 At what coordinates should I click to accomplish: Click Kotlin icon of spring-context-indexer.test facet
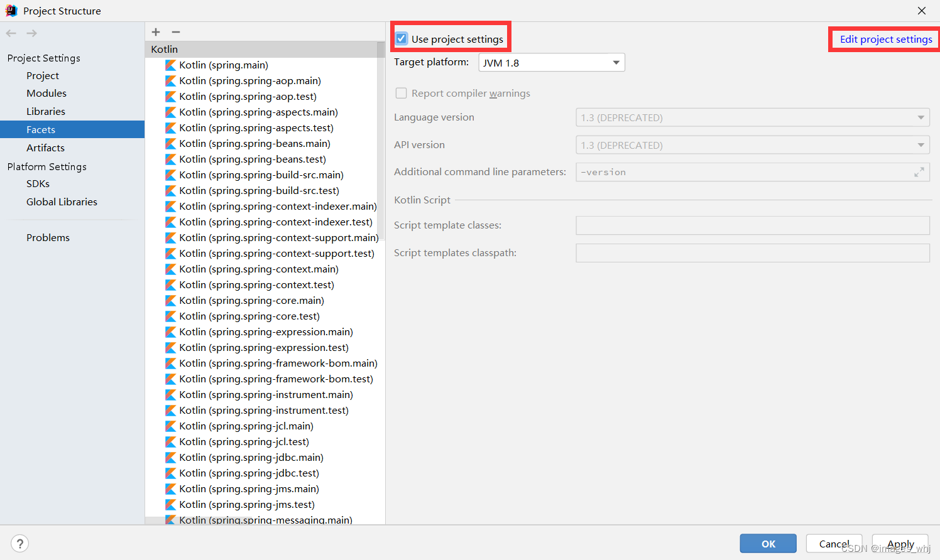tap(170, 222)
